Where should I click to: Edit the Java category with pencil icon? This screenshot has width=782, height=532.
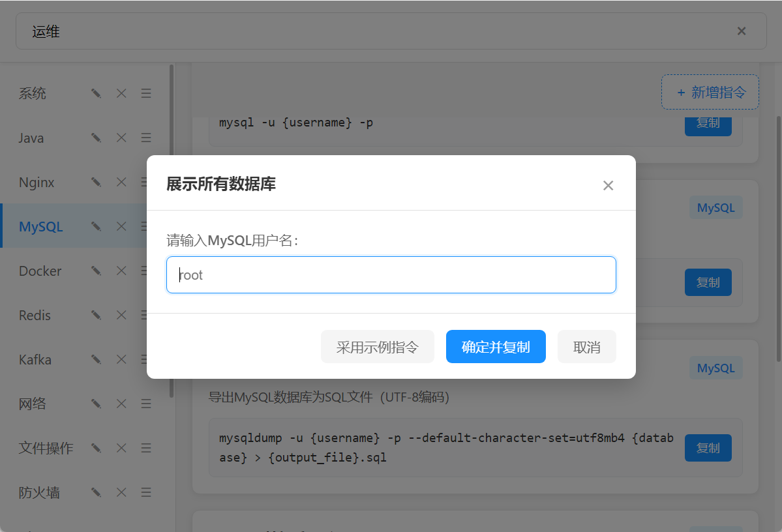[97, 138]
